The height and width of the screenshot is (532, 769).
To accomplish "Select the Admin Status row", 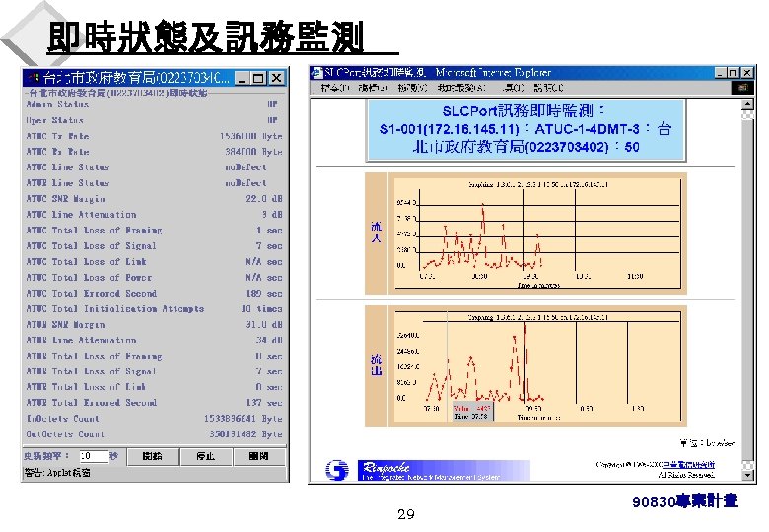I will (154, 104).
